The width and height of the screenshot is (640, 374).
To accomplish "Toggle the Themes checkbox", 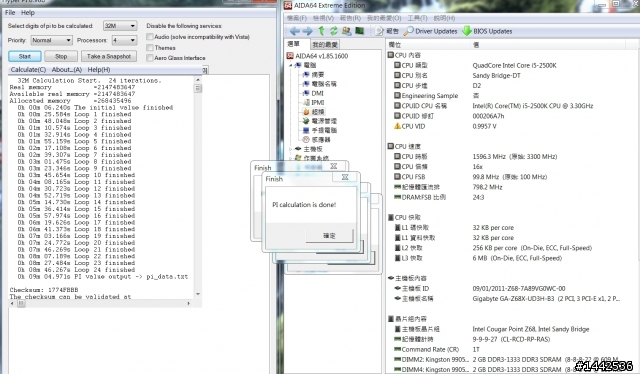I will point(150,48).
